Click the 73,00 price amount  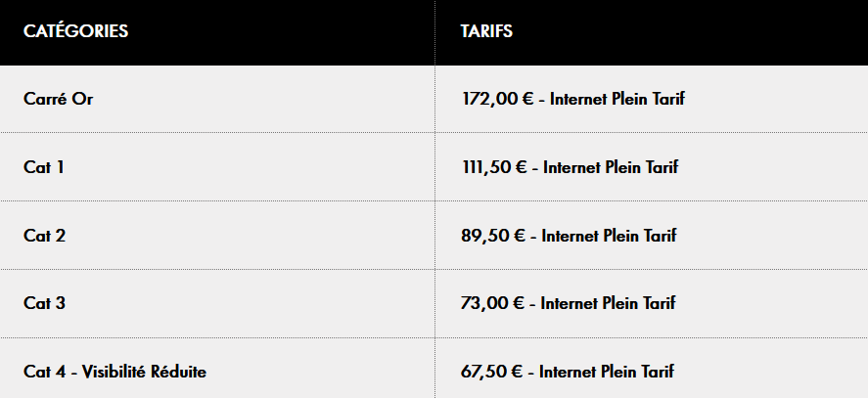[483, 303]
